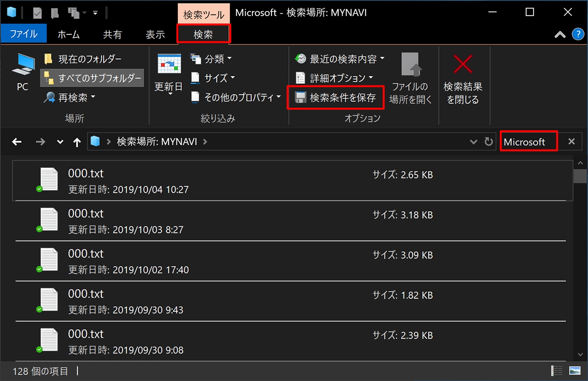Viewport: 588px width, 381px height.
Task: Open the 更新日 date filter
Action: pyautogui.click(x=169, y=75)
